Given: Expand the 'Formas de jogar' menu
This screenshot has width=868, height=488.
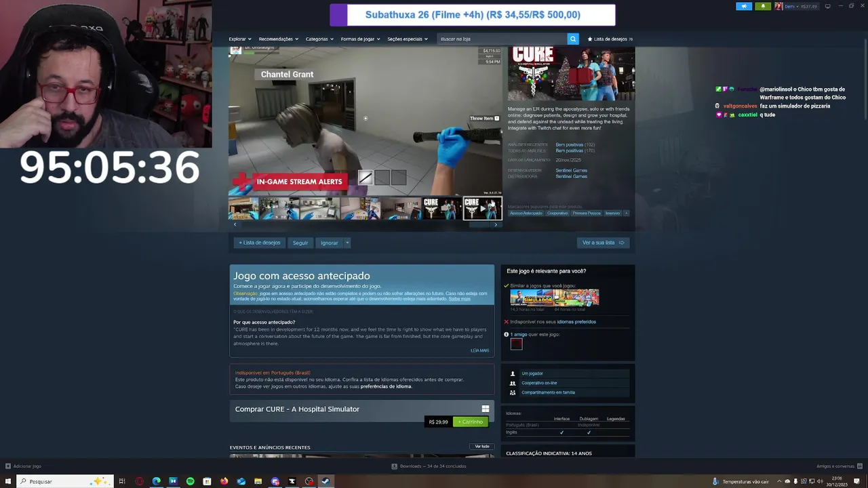Looking at the screenshot, I should (360, 39).
